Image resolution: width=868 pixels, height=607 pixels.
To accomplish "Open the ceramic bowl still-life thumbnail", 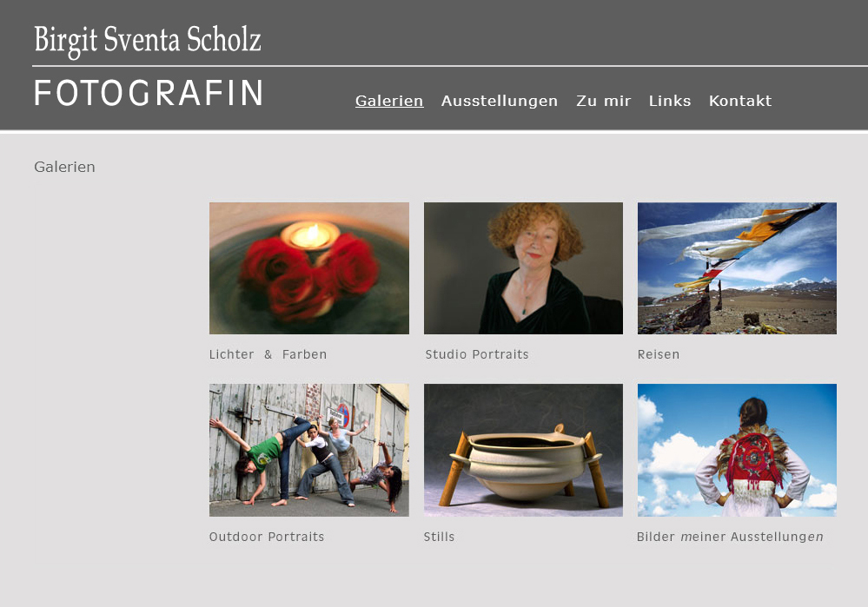I will [523, 451].
